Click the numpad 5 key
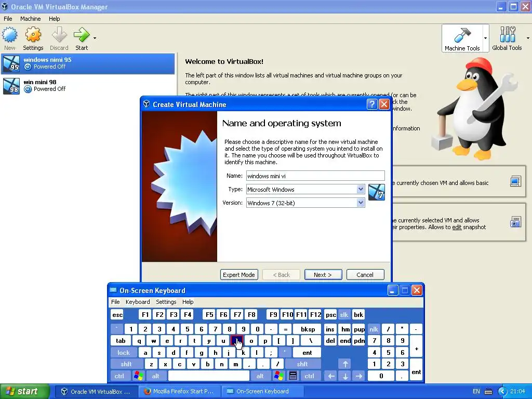The image size is (532, 399). [x=388, y=353]
